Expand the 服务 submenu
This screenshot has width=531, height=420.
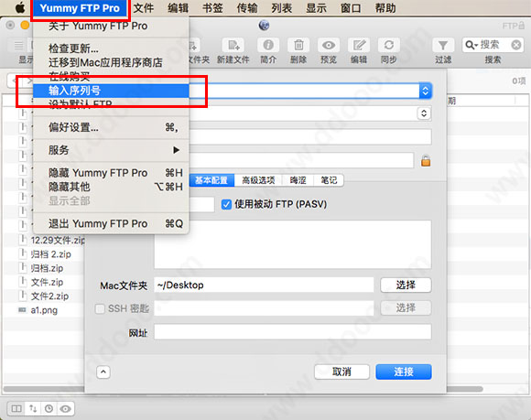point(111,150)
